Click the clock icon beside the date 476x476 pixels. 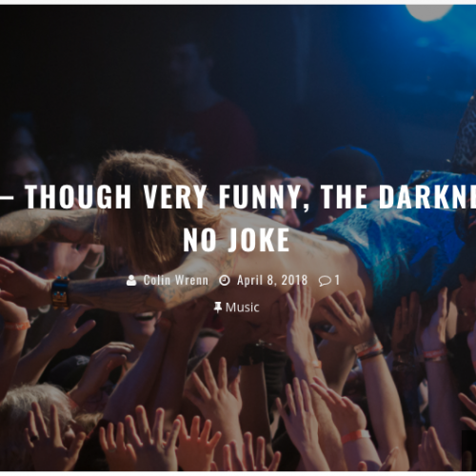point(225,281)
